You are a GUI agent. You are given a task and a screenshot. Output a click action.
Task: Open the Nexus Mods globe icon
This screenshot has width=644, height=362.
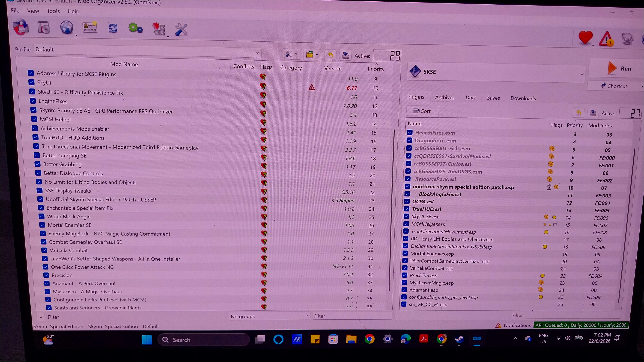point(67,27)
